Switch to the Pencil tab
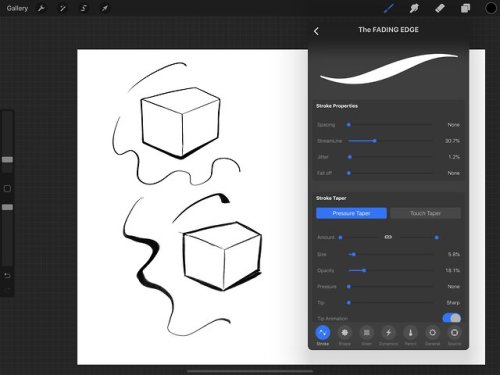The height and width of the screenshot is (375, 500). 410,335
